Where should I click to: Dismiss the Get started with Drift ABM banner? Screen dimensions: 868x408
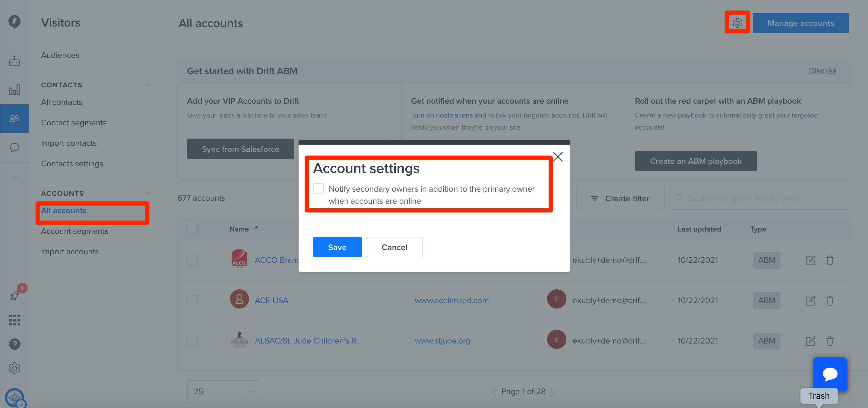(x=822, y=71)
